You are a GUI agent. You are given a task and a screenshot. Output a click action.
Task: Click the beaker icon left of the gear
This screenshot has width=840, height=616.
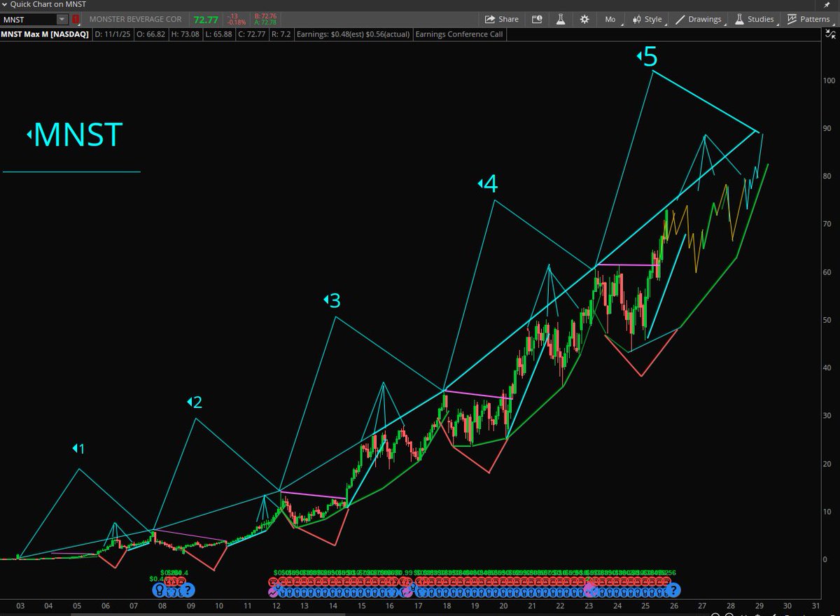(x=561, y=20)
